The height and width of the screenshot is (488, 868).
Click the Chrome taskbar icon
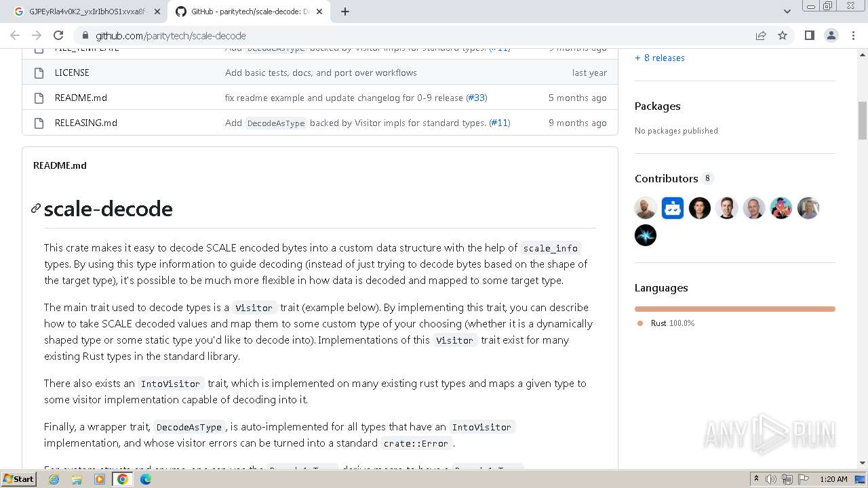point(123,479)
